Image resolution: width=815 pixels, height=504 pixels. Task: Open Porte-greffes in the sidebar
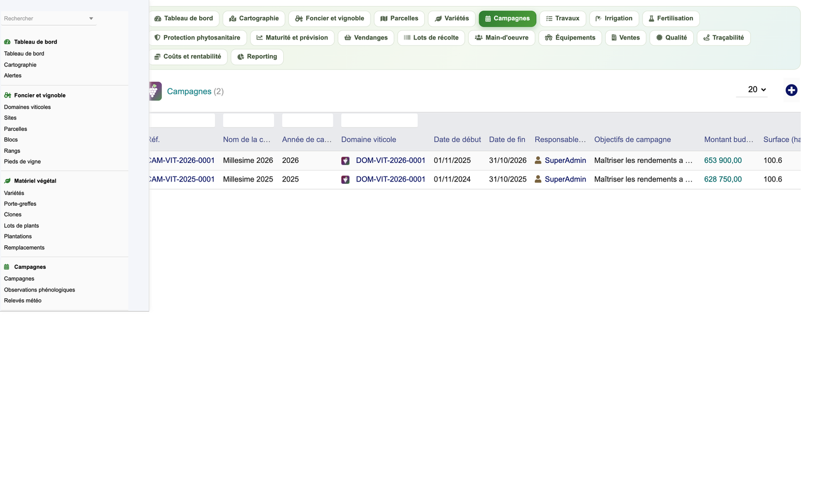tap(20, 204)
